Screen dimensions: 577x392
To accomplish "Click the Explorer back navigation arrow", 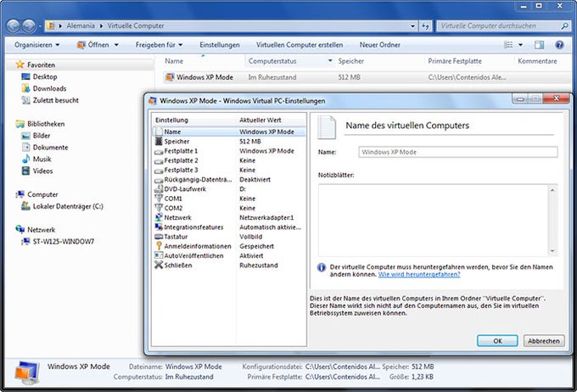I will point(14,25).
